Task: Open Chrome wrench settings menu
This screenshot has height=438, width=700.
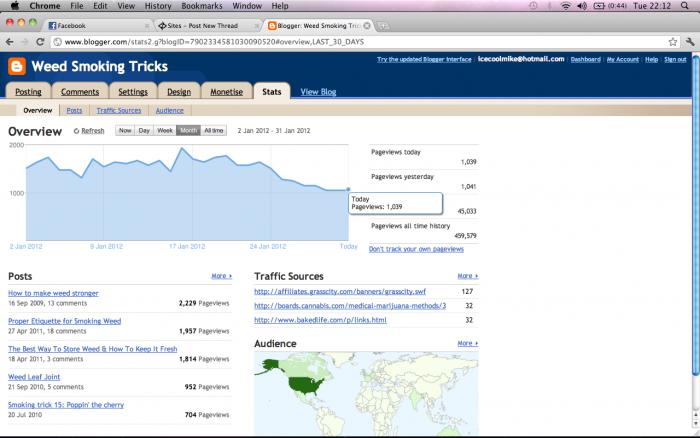Action: pos(690,42)
